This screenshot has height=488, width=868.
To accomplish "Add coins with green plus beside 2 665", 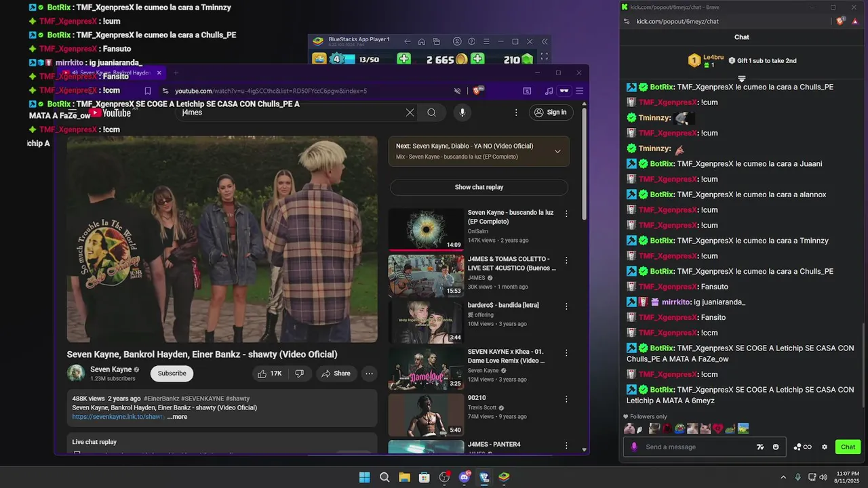I will pyautogui.click(x=477, y=59).
